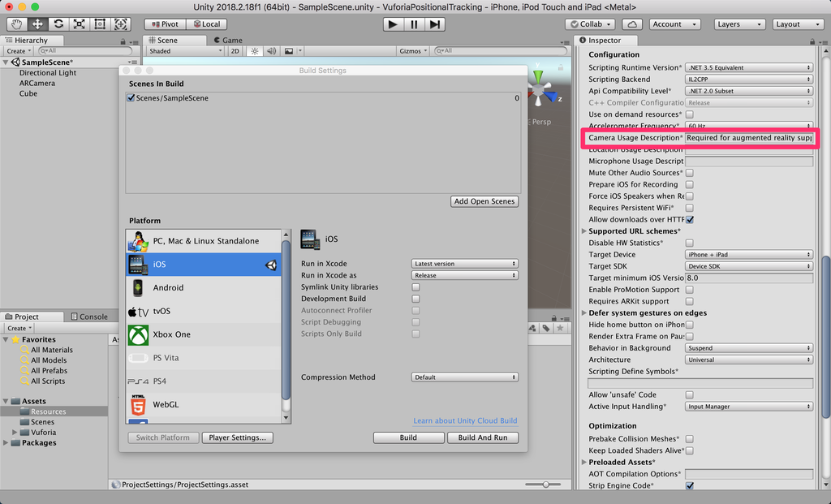Select the Rotate tool in toolbar
The image size is (831, 504).
(x=58, y=24)
